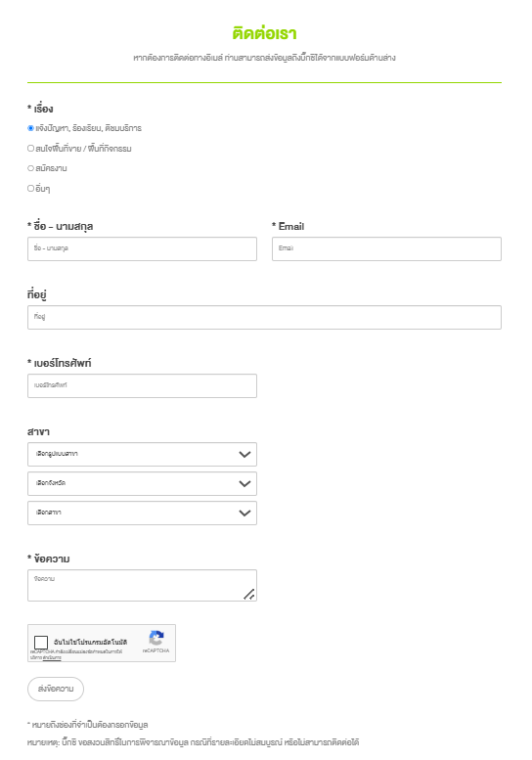Open reCAPTCHA terms link under checkbox
This screenshot has height=760, width=532.
pos(52,657)
